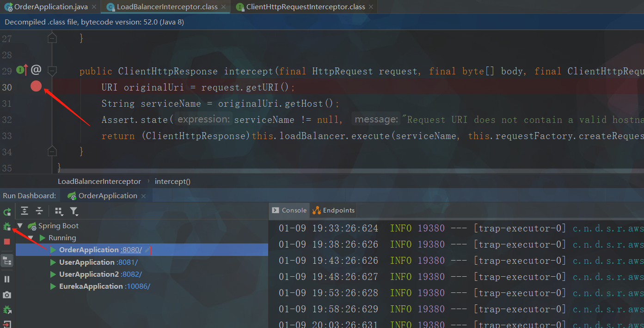Viewport: 644px width, 328px height.
Task: Click the implements-method gutter icon on line 29
Action: click(22, 70)
